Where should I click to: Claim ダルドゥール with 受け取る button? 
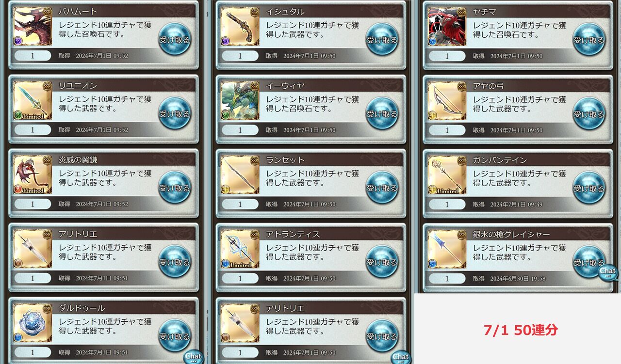pyautogui.click(x=175, y=336)
